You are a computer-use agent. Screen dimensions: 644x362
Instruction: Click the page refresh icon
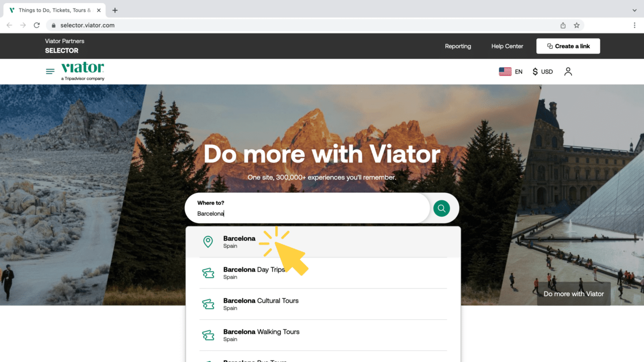(36, 25)
